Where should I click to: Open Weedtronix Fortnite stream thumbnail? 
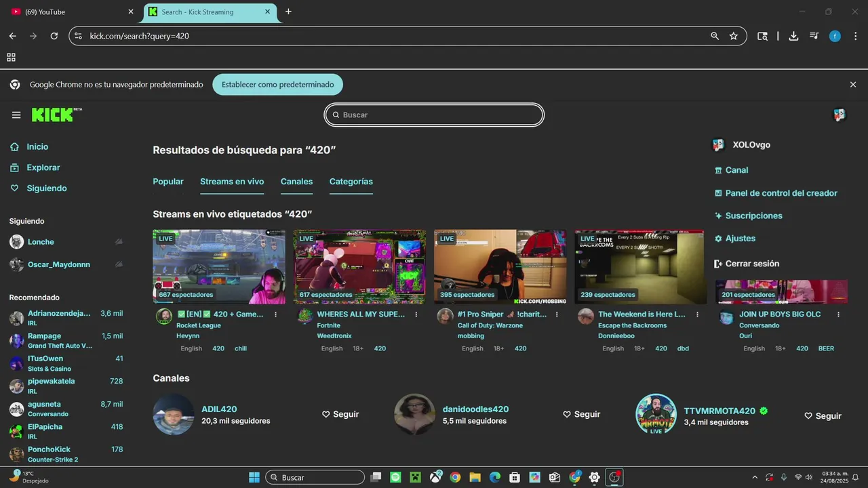[359, 266]
